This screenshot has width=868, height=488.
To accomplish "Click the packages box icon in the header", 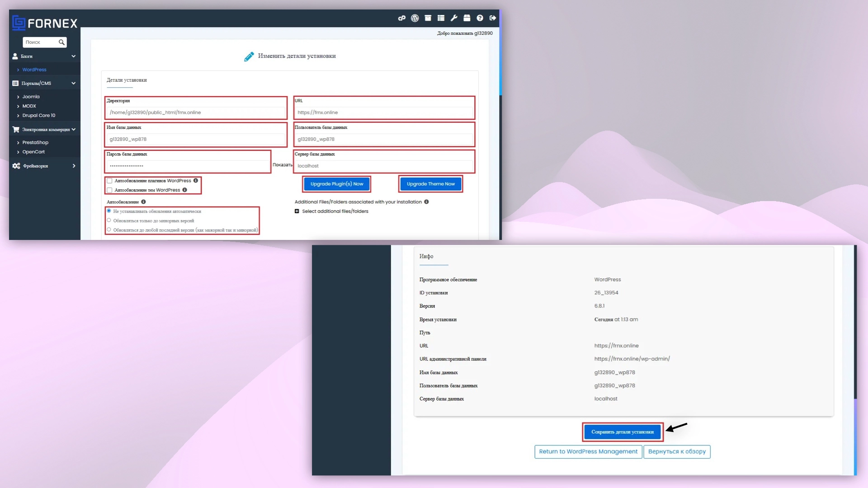I will click(x=467, y=18).
